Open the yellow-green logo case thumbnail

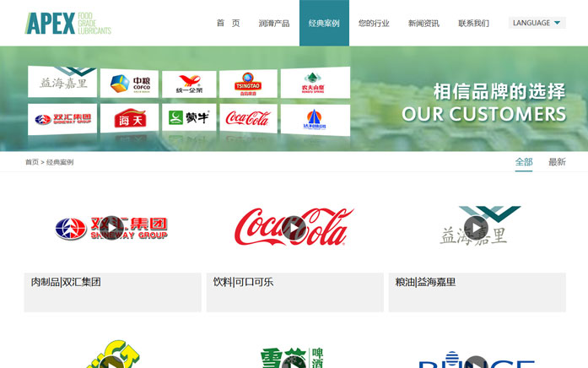[113, 354]
